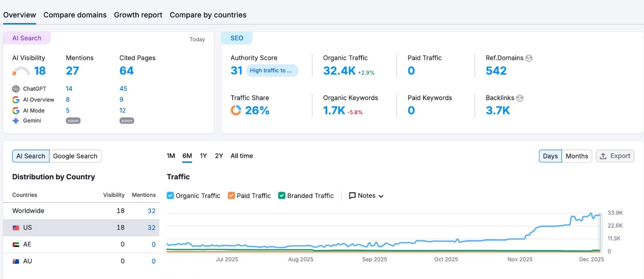Open the Overview tab
The height and width of the screenshot is (279, 644).
[20, 15]
